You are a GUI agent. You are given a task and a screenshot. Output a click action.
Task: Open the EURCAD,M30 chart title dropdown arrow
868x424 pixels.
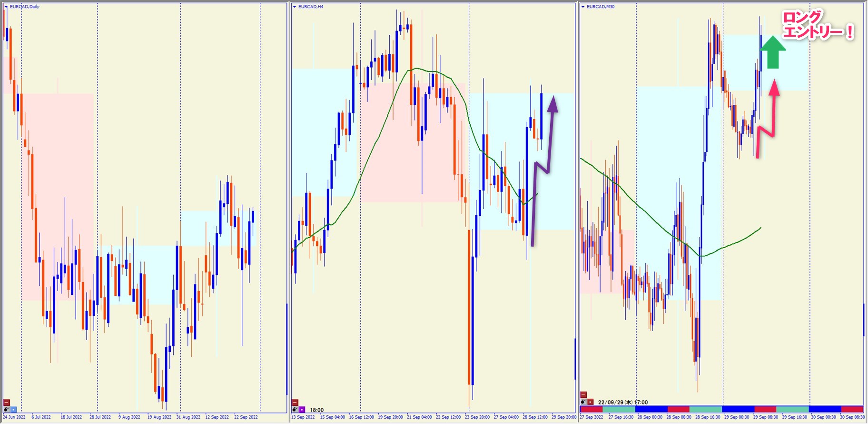(583, 7)
